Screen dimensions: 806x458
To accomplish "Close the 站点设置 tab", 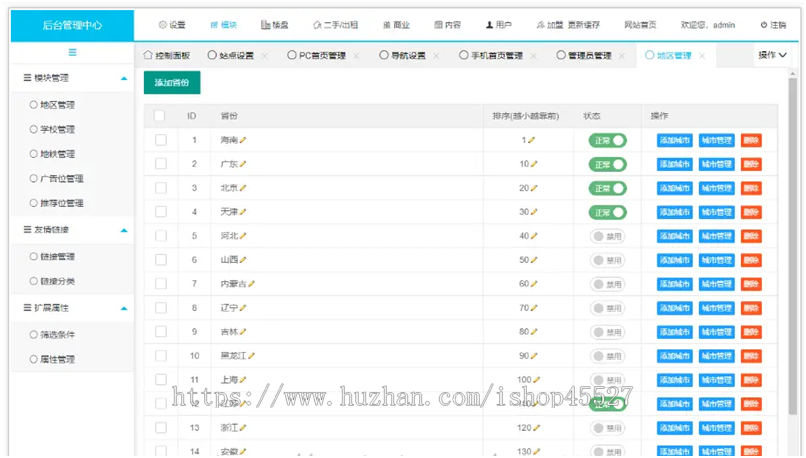I will tap(264, 56).
